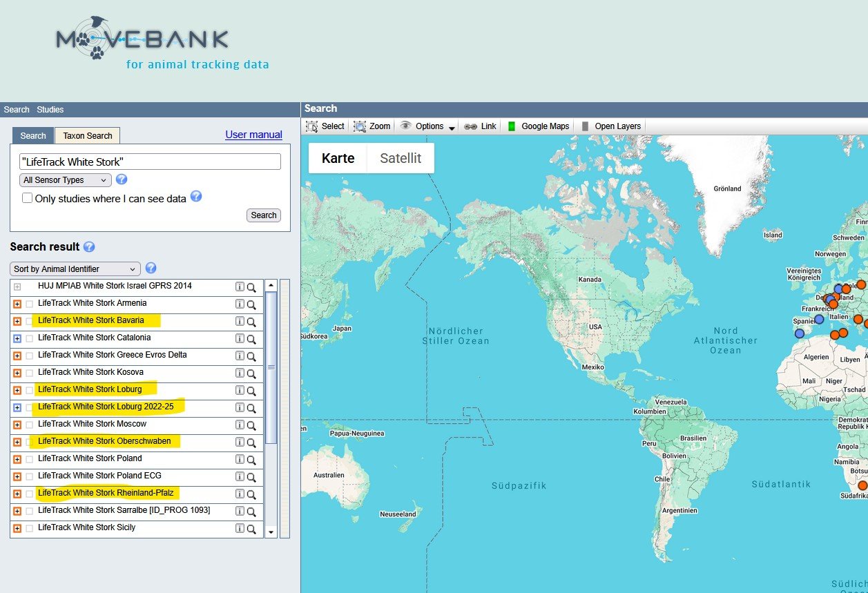Click magnifier icon for LifeTrack White Stork Catalonia
The height and width of the screenshot is (593, 868).
(x=251, y=339)
